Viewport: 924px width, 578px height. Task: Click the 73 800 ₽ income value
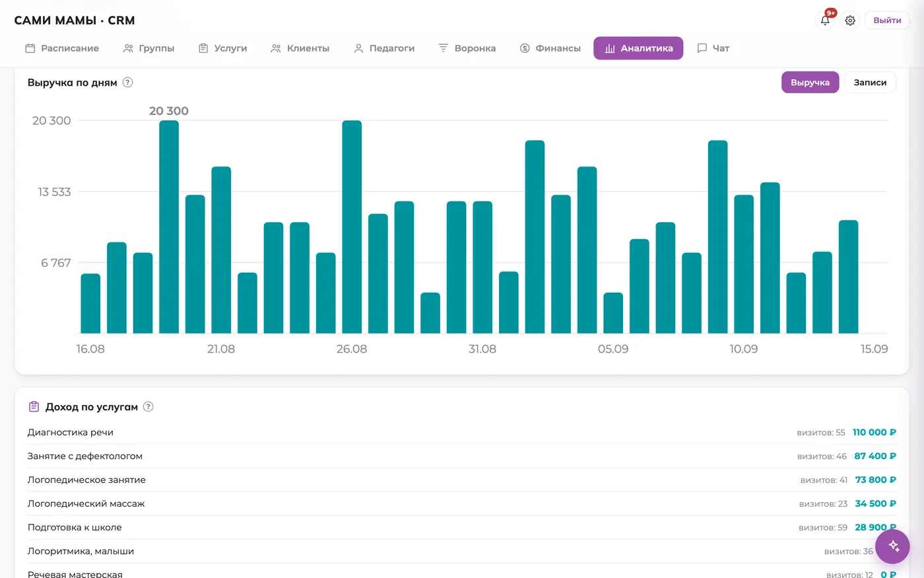pos(876,480)
